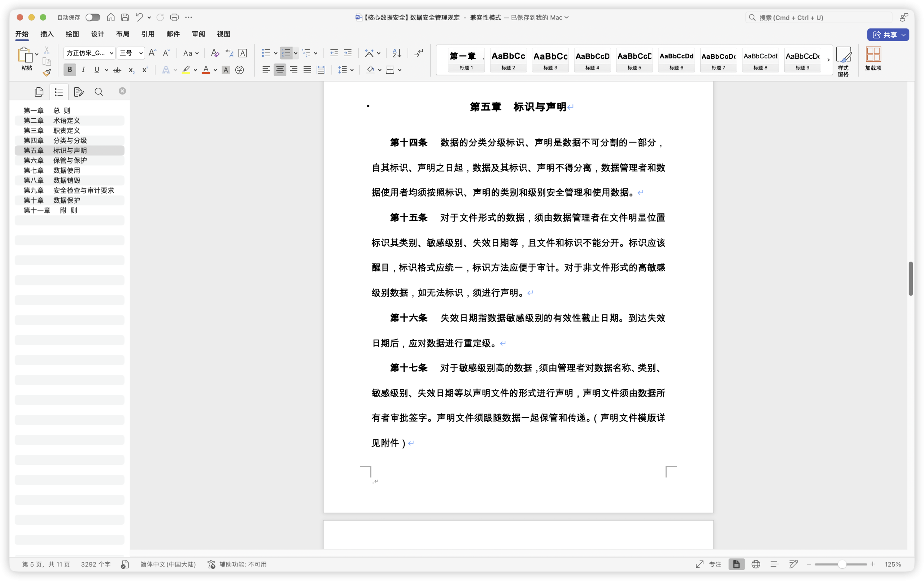This screenshot has width=924, height=581.
Task: Click the Sort paragraphs icon
Action: pos(397,53)
